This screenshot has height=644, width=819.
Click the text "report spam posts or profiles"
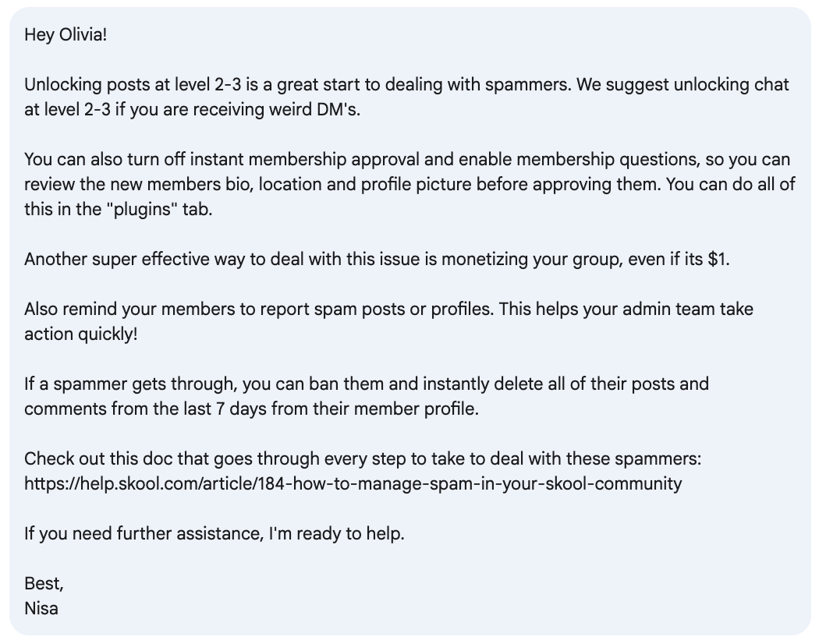pyautogui.click(x=376, y=310)
